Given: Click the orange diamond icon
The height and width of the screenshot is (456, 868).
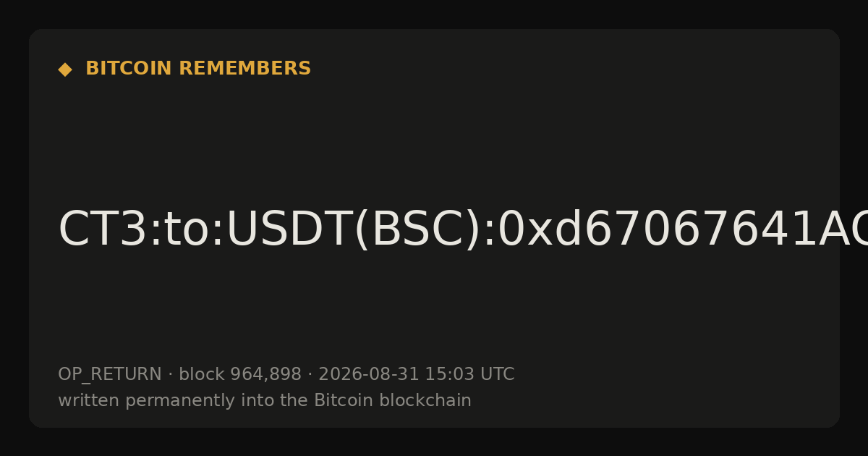Looking at the screenshot, I should click(65, 69).
